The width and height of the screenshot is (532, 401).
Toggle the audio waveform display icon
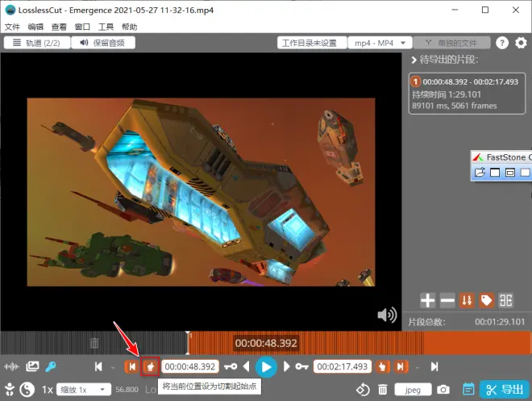pyautogui.click(x=11, y=366)
